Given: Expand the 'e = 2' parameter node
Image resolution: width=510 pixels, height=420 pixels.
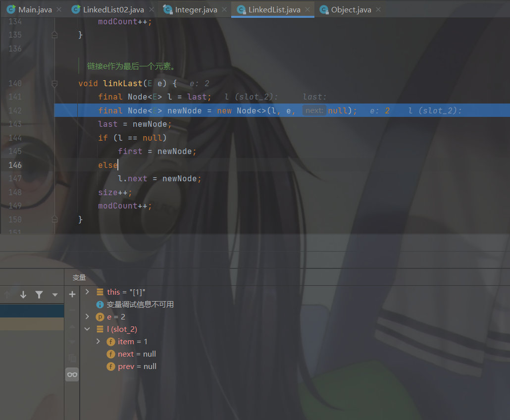Looking at the screenshot, I should click(88, 316).
